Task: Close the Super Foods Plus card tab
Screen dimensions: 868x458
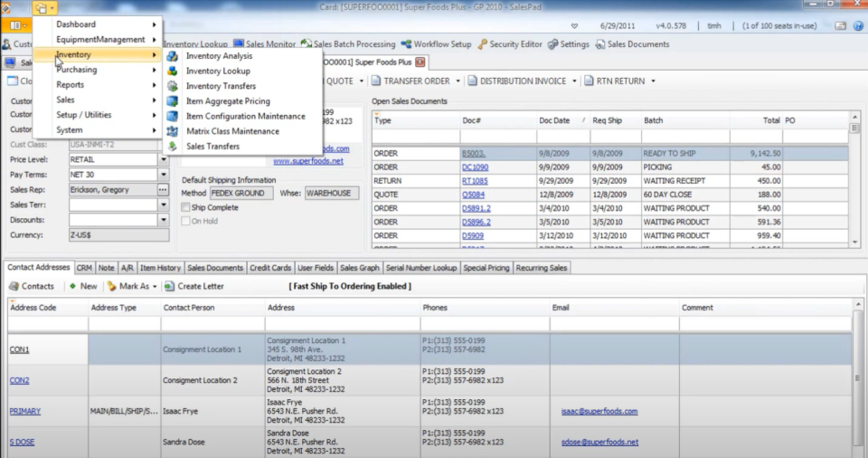Action: [420, 62]
